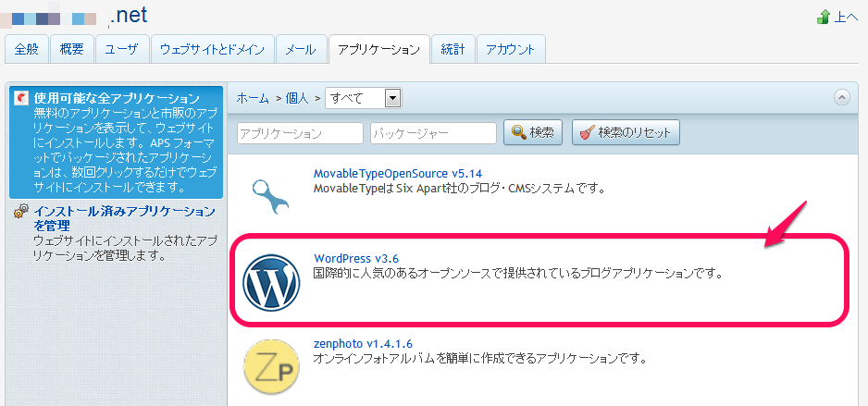Click the WordPress description text

[519, 273]
